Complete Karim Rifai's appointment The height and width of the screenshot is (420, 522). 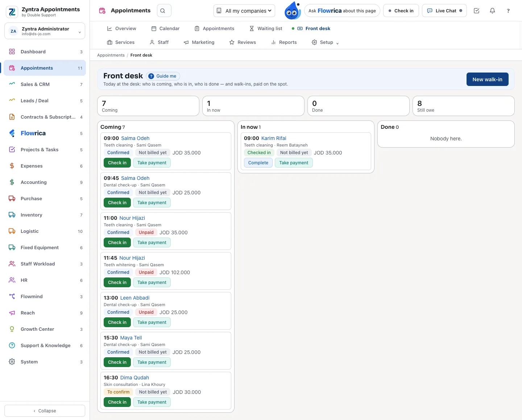[258, 163]
